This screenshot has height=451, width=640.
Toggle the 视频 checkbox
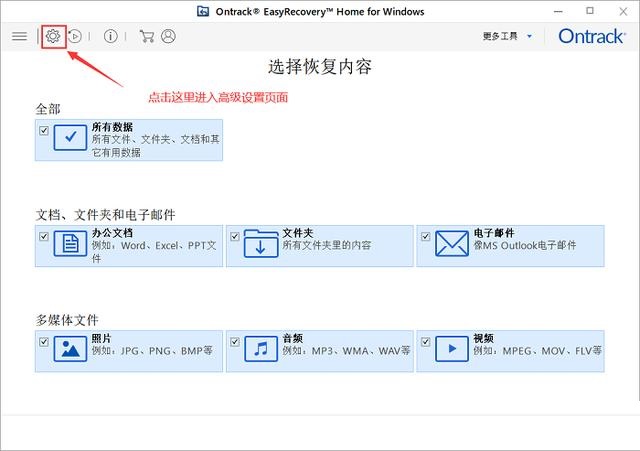[x=425, y=342]
